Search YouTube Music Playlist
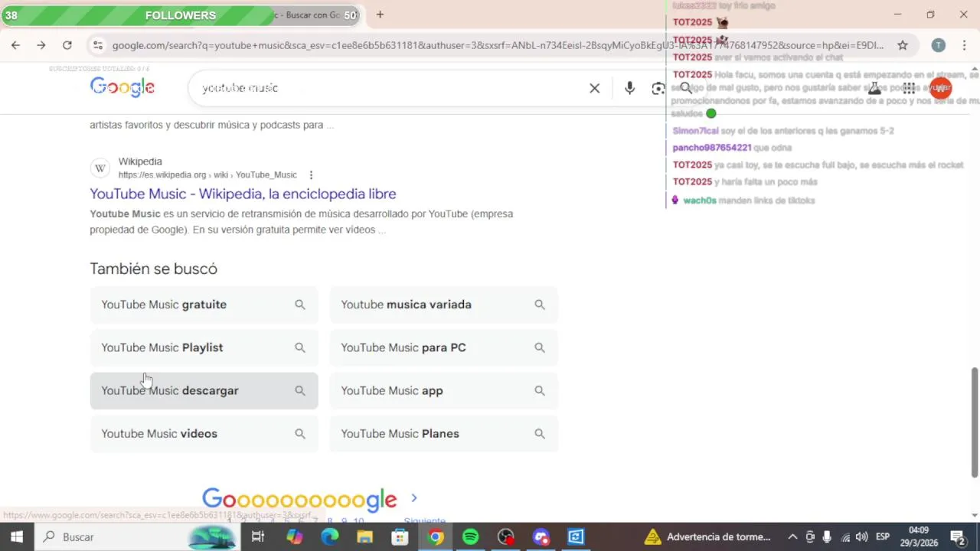The height and width of the screenshot is (551, 980). pyautogui.click(x=204, y=347)
